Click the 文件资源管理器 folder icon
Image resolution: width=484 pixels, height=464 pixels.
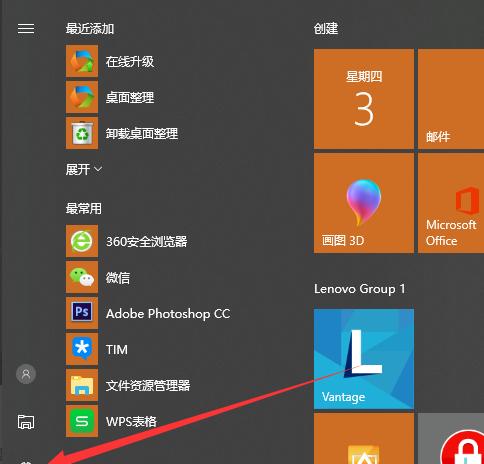82,385
